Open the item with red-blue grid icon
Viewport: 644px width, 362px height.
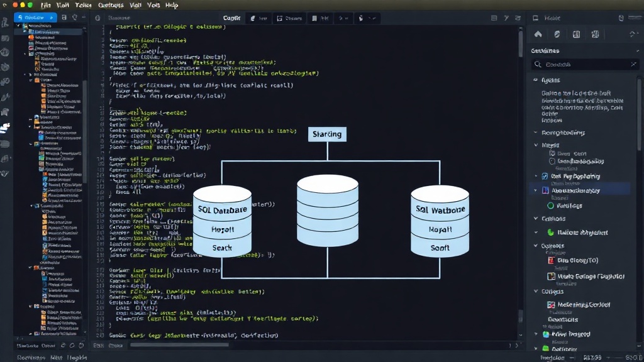[579, 305]
